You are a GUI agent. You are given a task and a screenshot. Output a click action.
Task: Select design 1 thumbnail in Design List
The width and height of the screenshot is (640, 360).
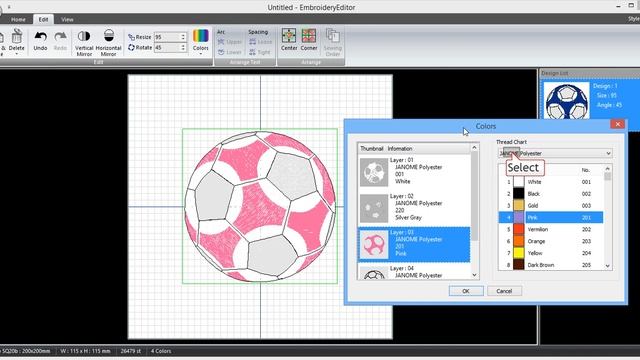(567, 100)
